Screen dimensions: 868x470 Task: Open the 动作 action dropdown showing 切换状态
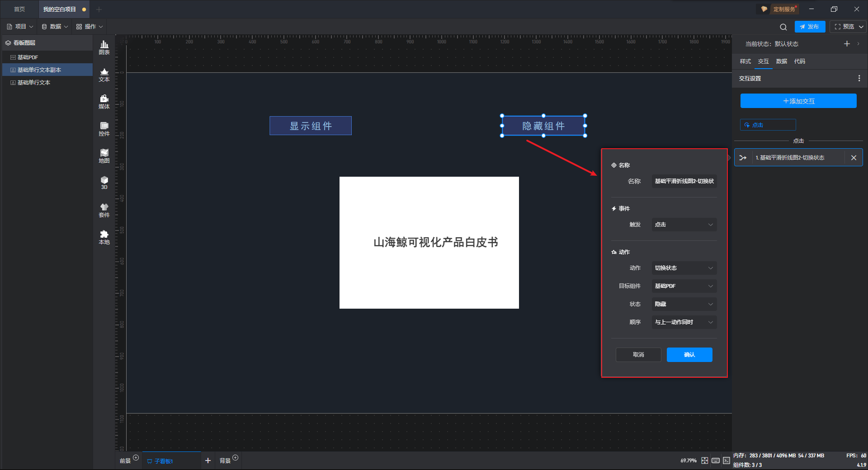click(x=684, y=268)
